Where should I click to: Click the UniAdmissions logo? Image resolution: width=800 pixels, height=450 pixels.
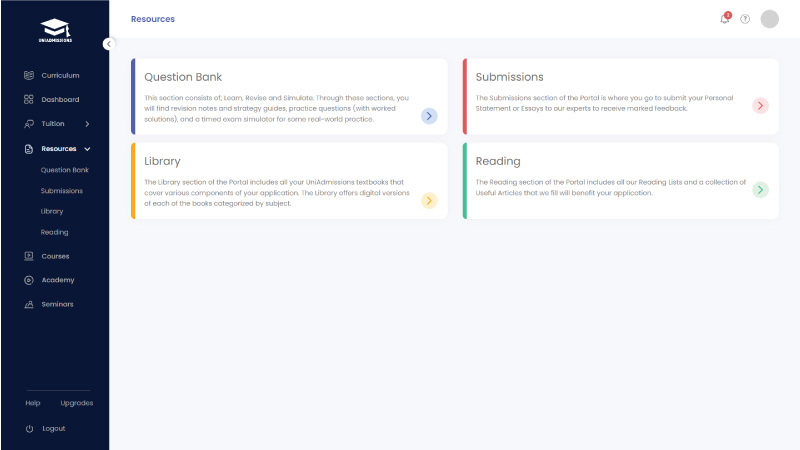(55, 31)
